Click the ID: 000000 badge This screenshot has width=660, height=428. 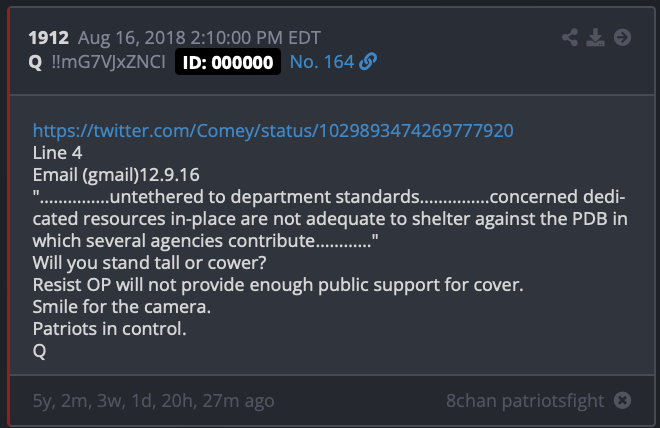click(x=228, y=62)
